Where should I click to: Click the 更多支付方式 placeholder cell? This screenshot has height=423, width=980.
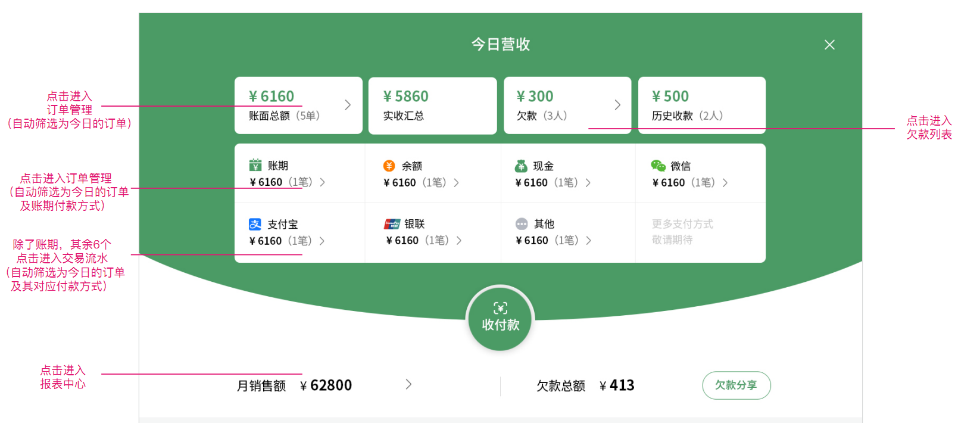click(x=682, y=232)
